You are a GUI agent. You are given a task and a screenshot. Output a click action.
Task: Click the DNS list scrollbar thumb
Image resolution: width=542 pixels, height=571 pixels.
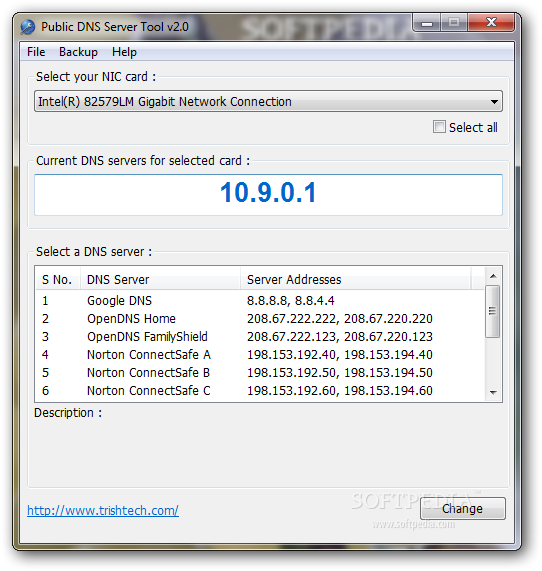coord(493,311)
